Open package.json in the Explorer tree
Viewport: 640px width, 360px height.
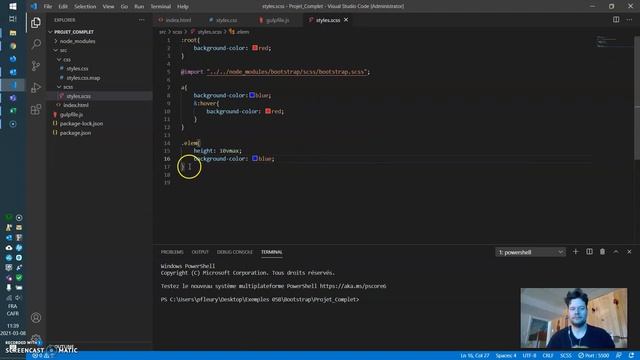tap(76, 133)
